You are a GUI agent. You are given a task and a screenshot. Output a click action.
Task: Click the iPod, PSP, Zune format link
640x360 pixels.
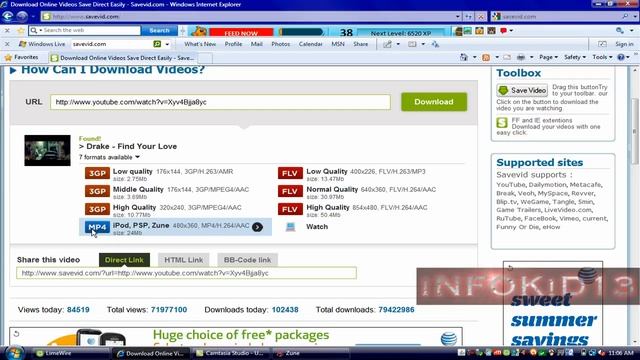141,225
